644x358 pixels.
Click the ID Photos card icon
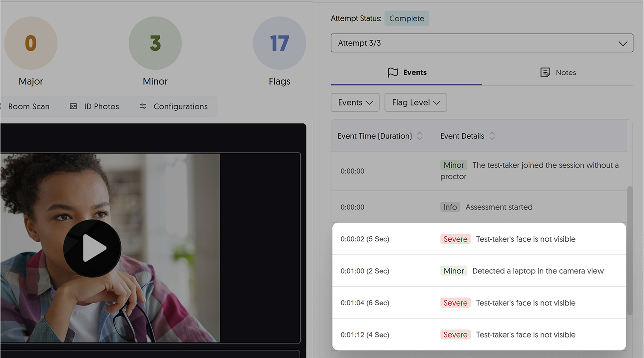73,106
